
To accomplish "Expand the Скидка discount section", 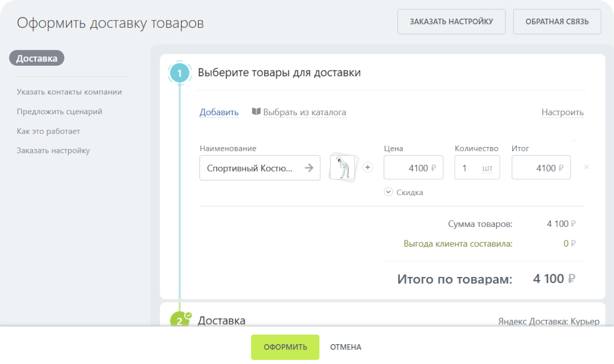I will [x=404, y=192].
